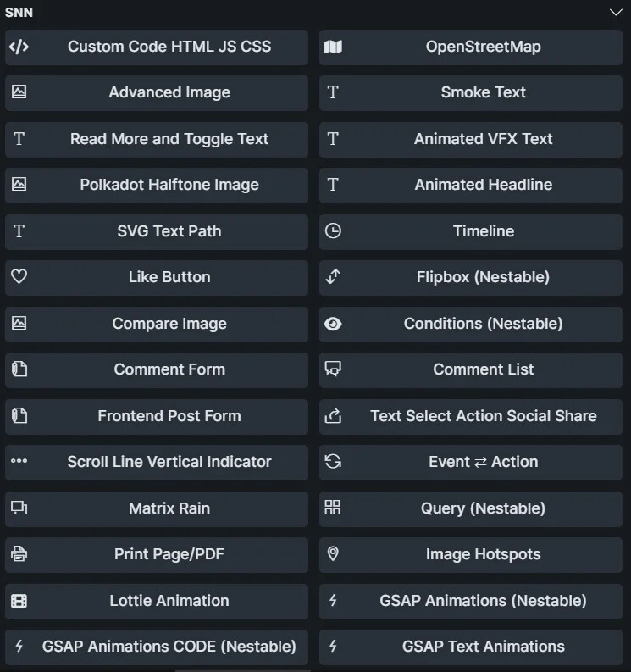
Task: Click the grid icon for Query (Nestable)
Action: (x=333, y=508)
